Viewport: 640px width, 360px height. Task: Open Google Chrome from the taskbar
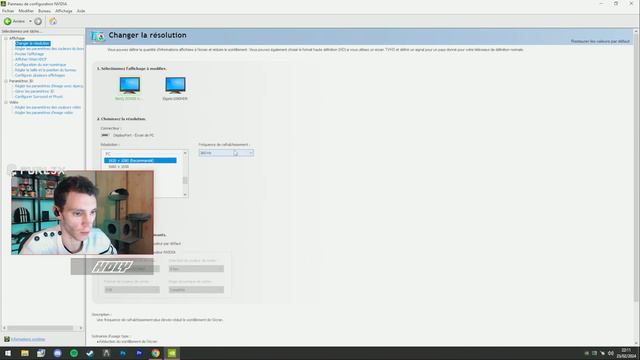pyautogui.click(x=156, y=353)
